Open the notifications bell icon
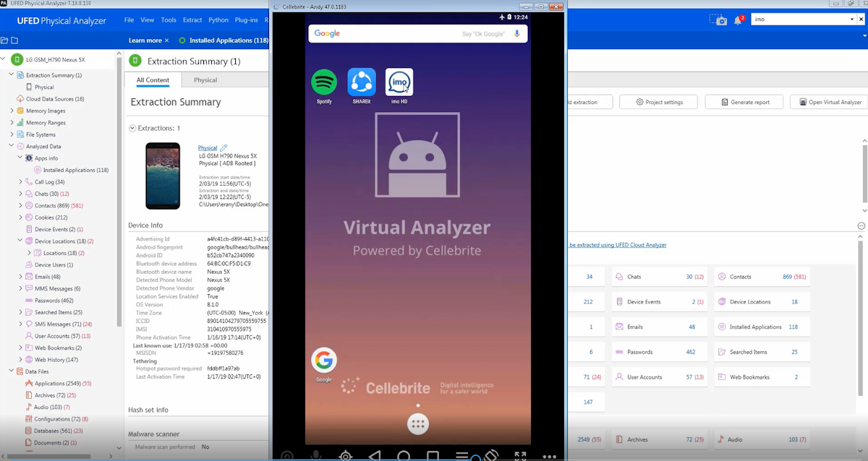 coord(738,20)
